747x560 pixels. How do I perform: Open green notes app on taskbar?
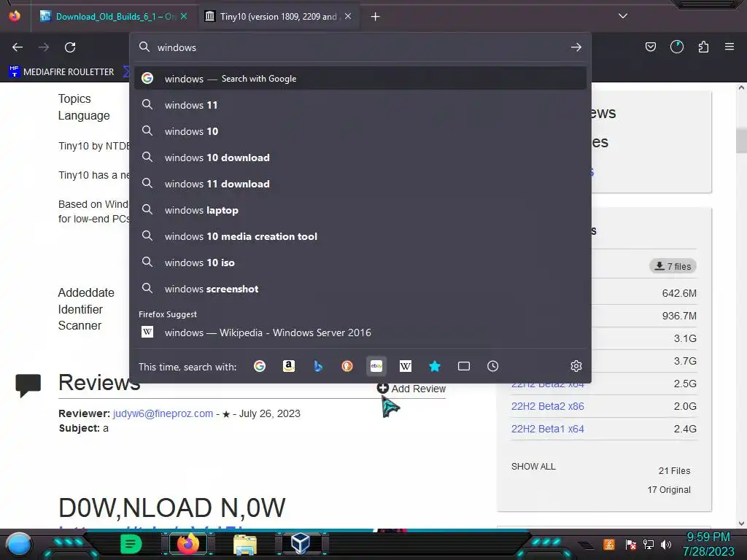click(130, 544)
